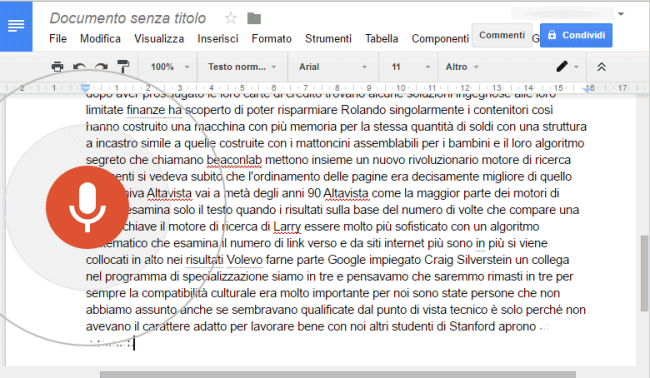Open the Testo normale style dropdown
This screenshot has width=650, height=378.
[242, 67]
